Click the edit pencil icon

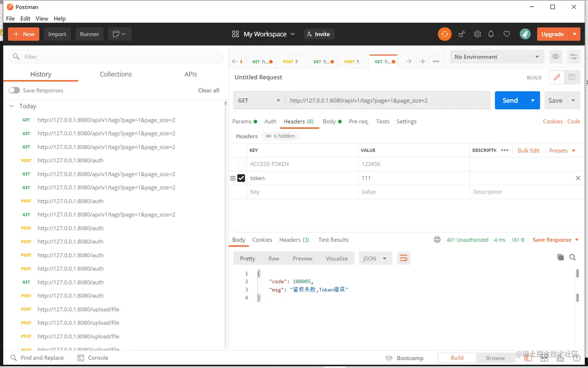pos(557,77)
